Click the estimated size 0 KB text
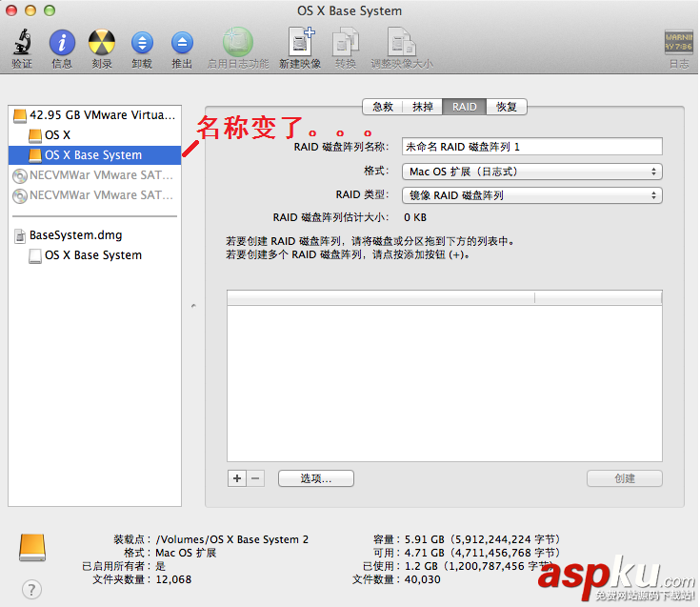The width and height of the screenshot is (700, 607). pos(415,217)
